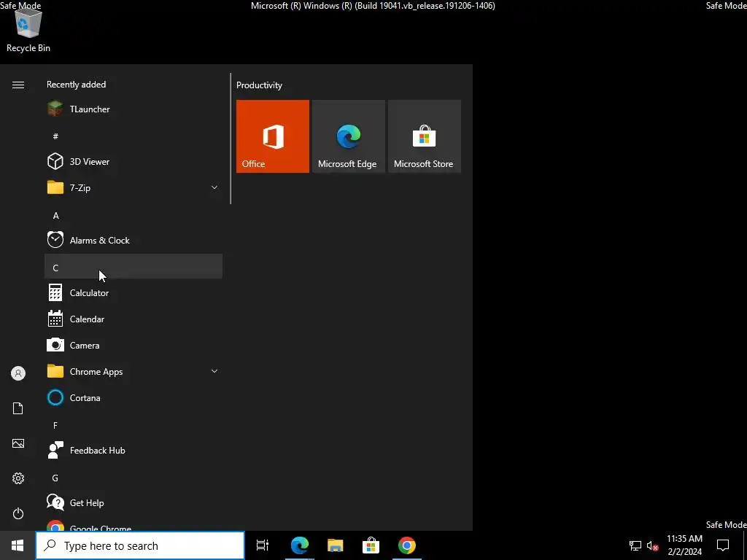This screenshot has width=747, height=560.
Task: Click the Windows Start button
Action: [x=18, y=545]
